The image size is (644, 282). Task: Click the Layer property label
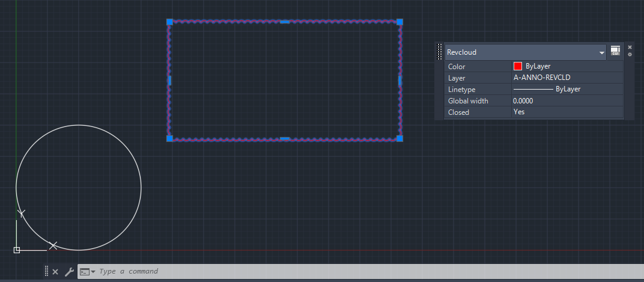(457, 78)
